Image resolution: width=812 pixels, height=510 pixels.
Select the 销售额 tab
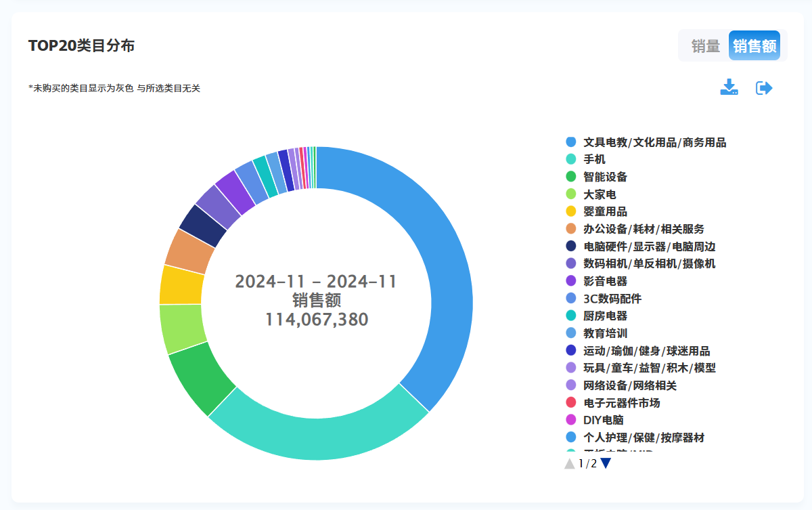click(754, 46)
